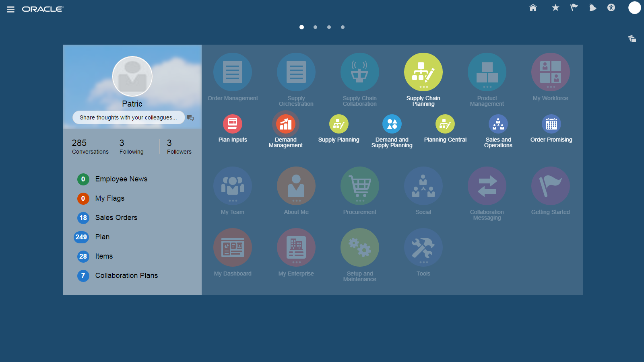Launch Plan Inputs

click(x=233, y=124)
